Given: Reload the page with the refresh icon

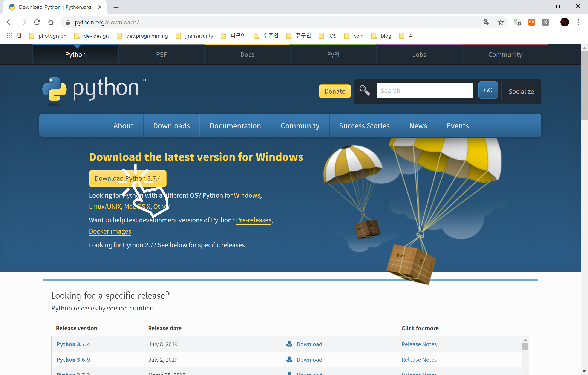Looking at the screenshot, I should click(37, 22).
